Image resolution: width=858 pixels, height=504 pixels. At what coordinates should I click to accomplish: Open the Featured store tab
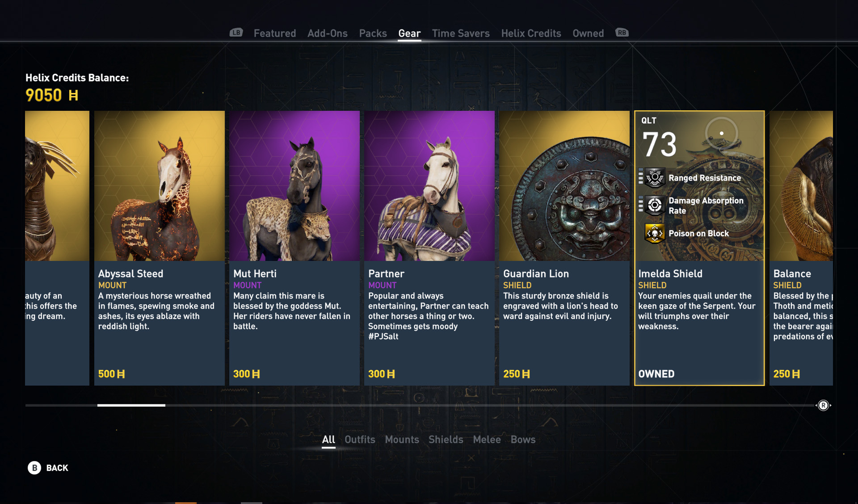pyautogui.click(x=275, y=34)
